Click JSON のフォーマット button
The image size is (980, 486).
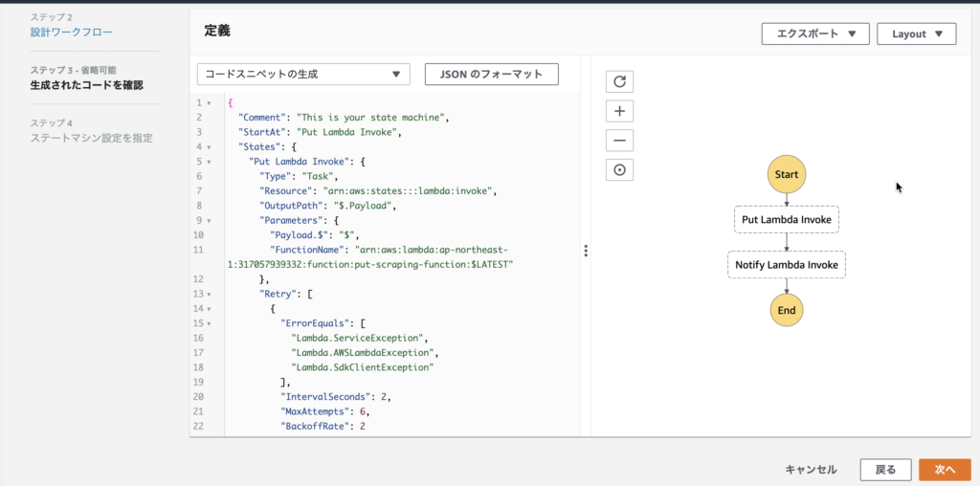(491, 74)
